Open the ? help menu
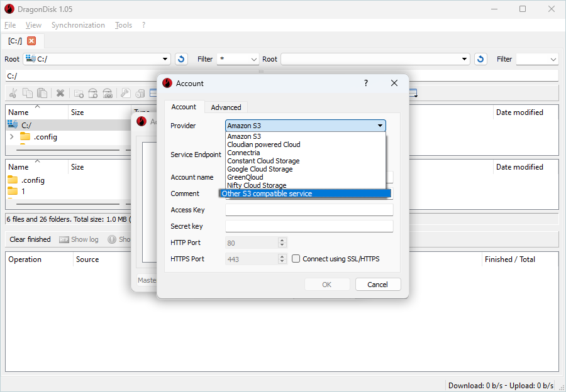Screen dimensions: 566x392 (x=143, y=25)
